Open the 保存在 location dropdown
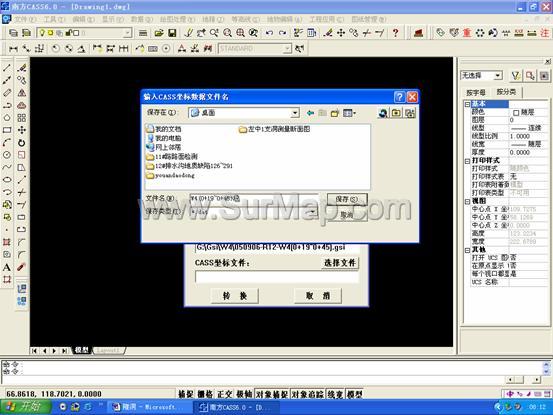The height and width of the screenshot is (415, 553). [x=295, y=113]
